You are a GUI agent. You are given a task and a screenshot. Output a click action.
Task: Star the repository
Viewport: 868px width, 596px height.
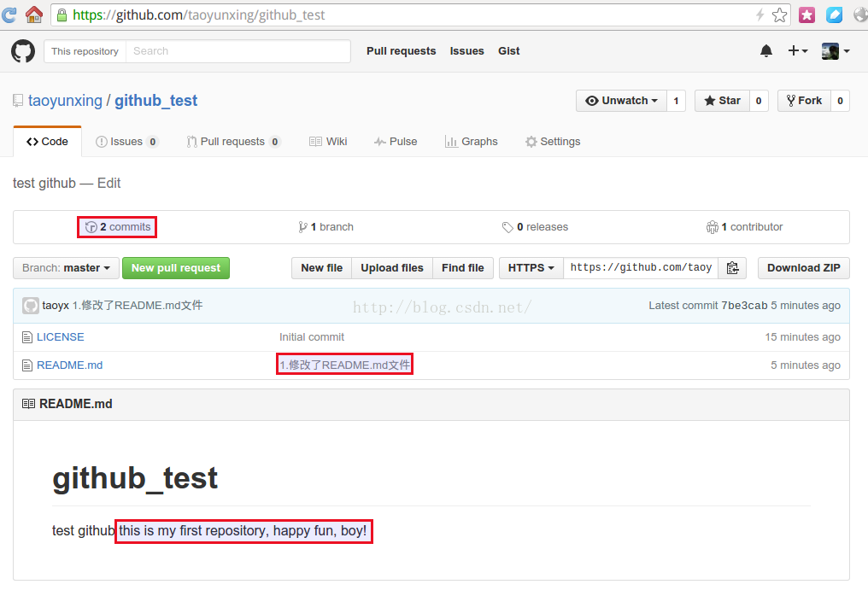point(722,101)
